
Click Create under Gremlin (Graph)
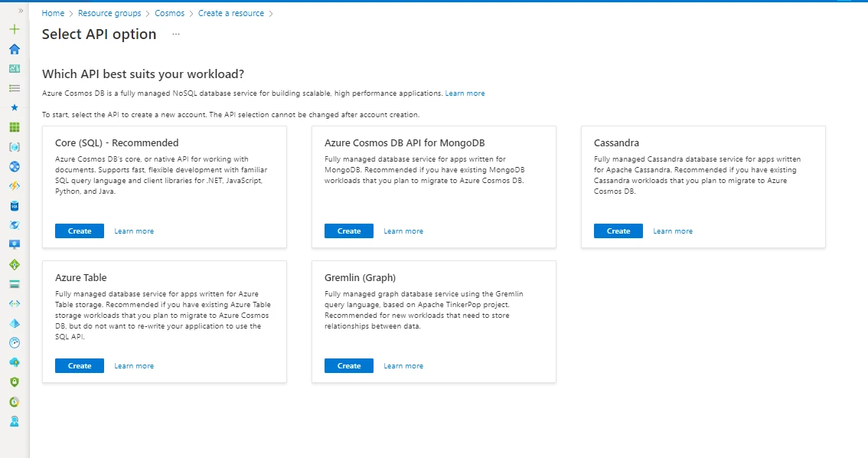tap(348, 365)
